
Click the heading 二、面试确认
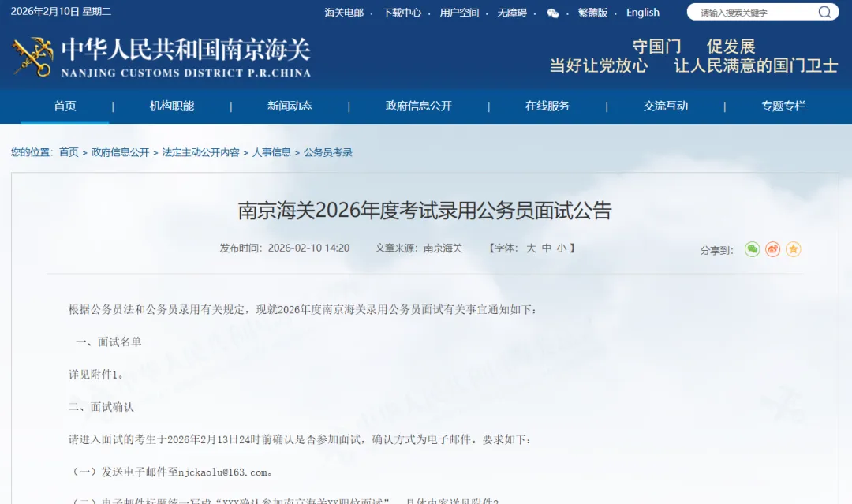coord(101,407)
